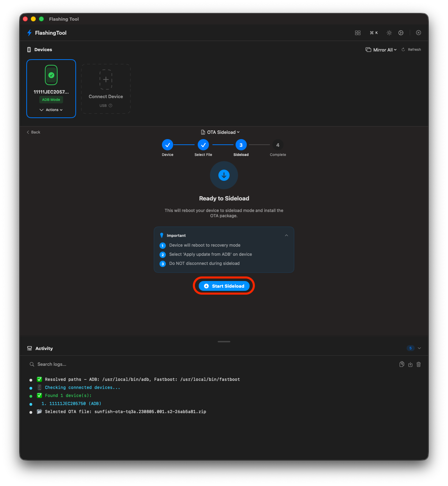Click the FlashingTool lightning bolt logo

29,33
